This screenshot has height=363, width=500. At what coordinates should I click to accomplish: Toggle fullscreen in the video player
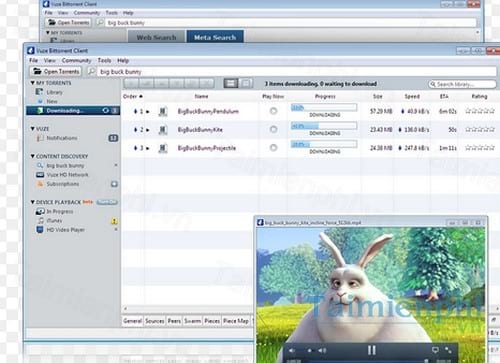coord(448,350)
